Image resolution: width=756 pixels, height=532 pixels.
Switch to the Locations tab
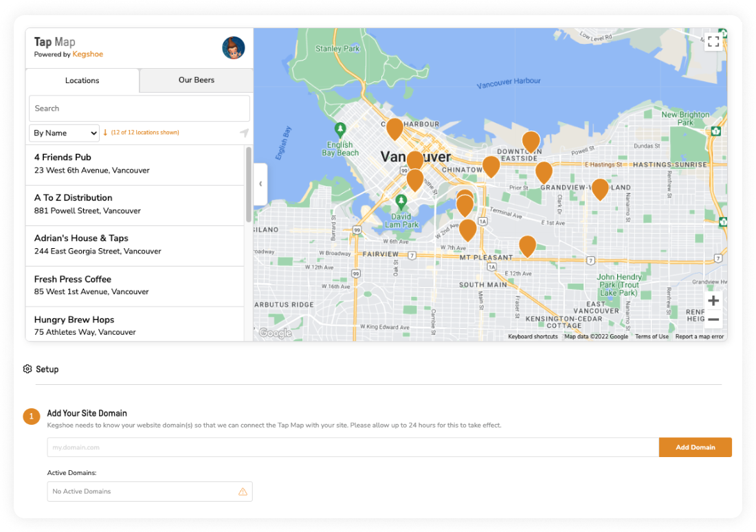[x=82, y=80]
